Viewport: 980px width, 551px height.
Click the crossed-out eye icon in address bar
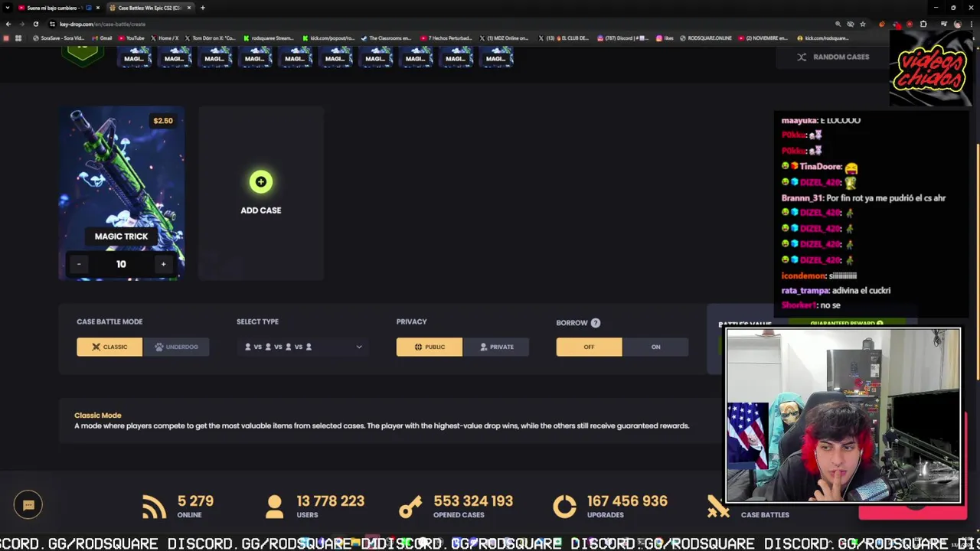tap(850, 24)
